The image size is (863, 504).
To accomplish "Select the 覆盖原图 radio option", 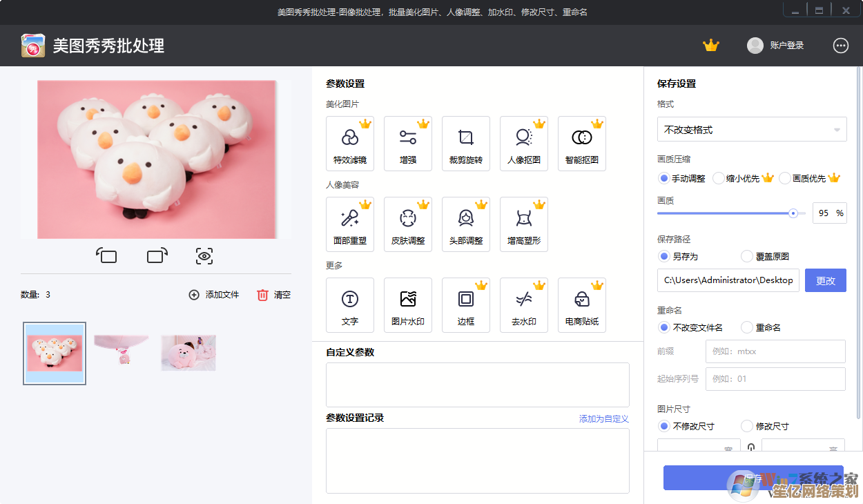I will pos(747,256).
